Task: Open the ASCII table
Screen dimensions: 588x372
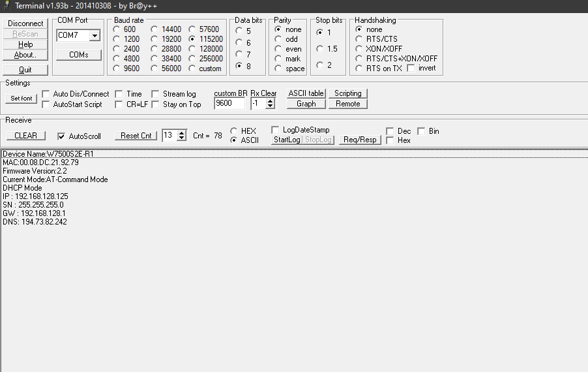Action: (x=306, y=93)
